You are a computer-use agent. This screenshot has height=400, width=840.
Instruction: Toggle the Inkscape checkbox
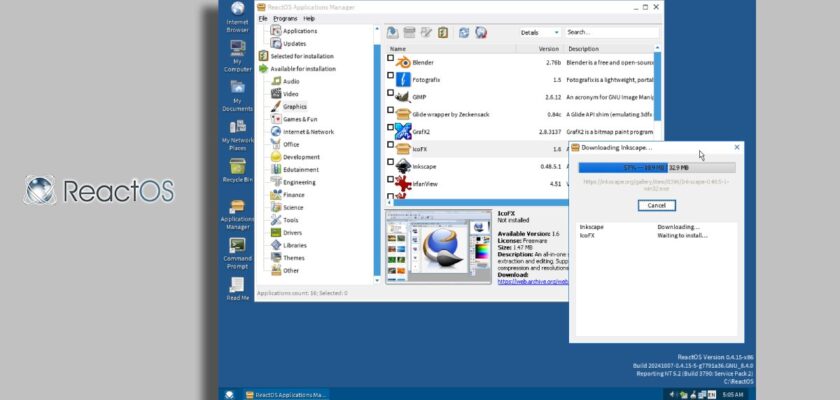pos(391,162)
